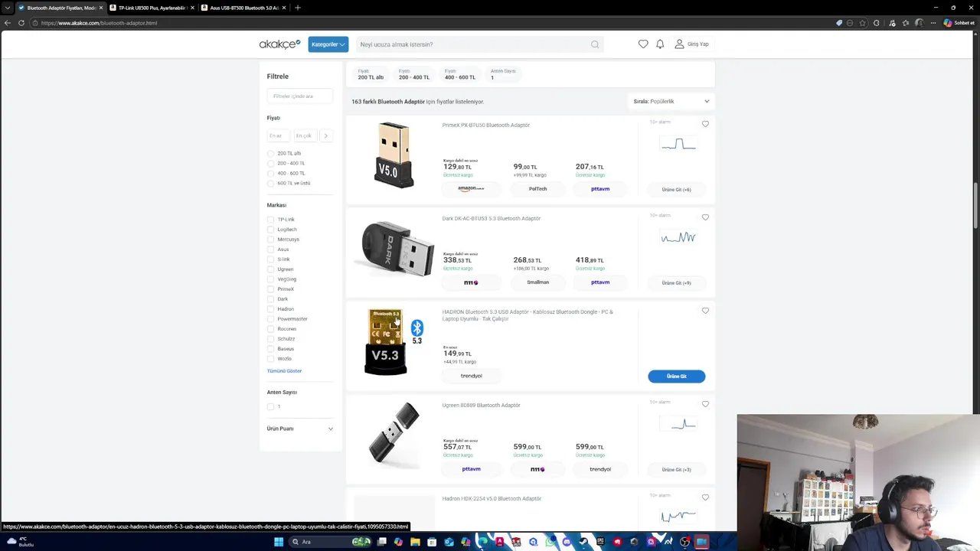Image resolution: width=980 pixels, height=551 pixels.
Task: Open the Windows Start menu
Action: 279,542
